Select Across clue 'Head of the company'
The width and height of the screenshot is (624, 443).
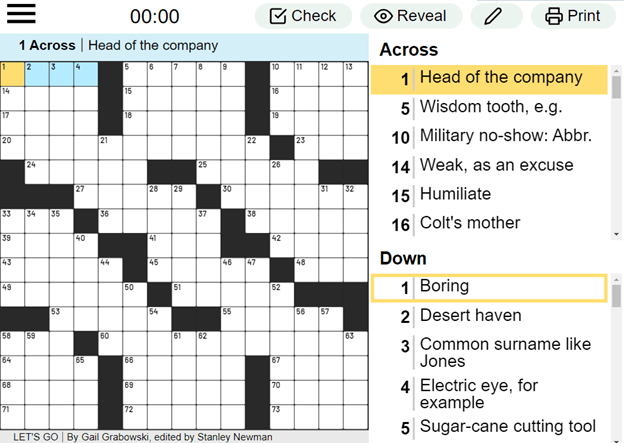(x=500, y=78)
